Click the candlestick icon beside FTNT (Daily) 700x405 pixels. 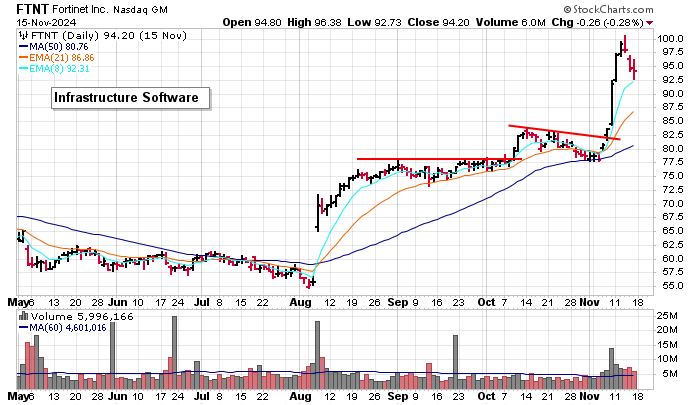23,36
